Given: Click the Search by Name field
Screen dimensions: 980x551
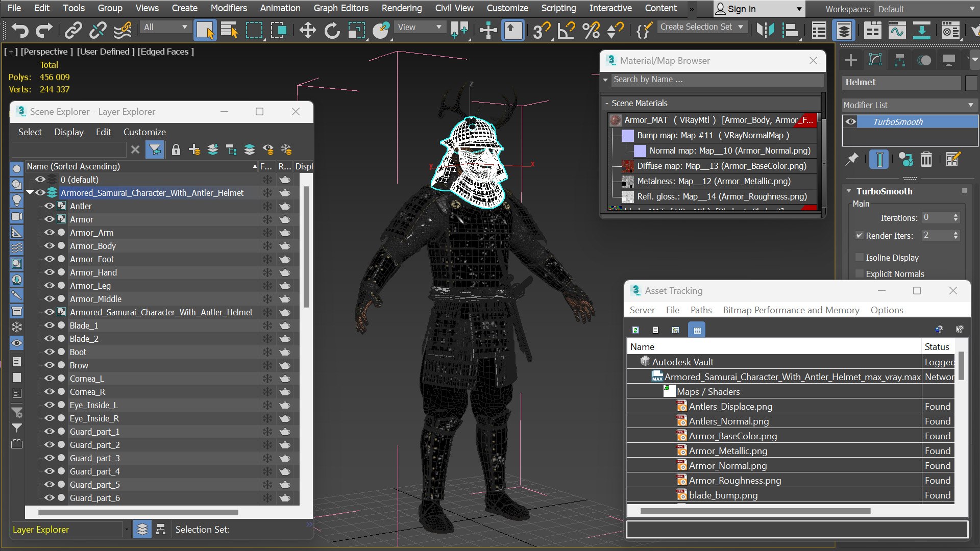Looking at the screenshot, I should 717,80.
